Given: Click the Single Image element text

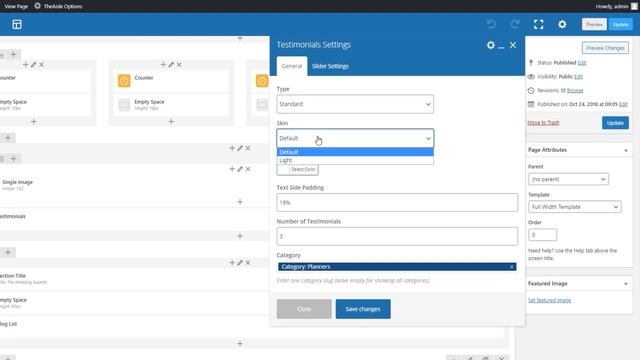Looking at the screenshot, I should 18,182.
